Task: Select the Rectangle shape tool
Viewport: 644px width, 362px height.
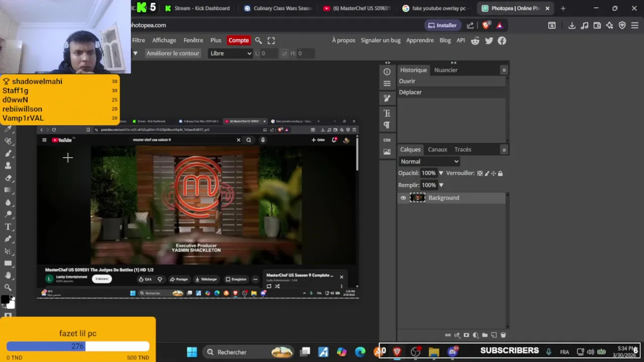Action: (x=8, y=263)
